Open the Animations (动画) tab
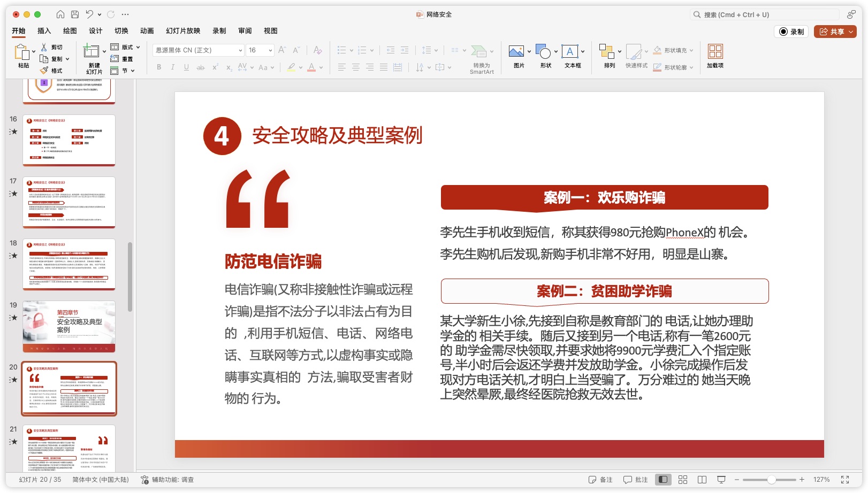 click(147, 31)
